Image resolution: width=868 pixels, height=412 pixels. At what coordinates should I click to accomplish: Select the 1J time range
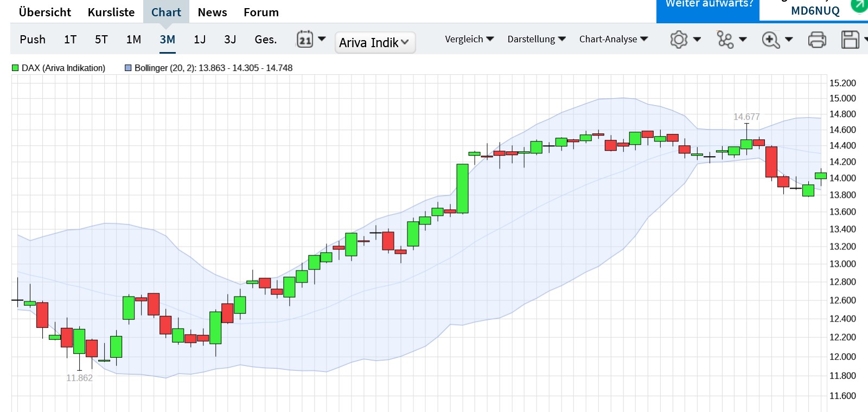(x=200, y=39)
